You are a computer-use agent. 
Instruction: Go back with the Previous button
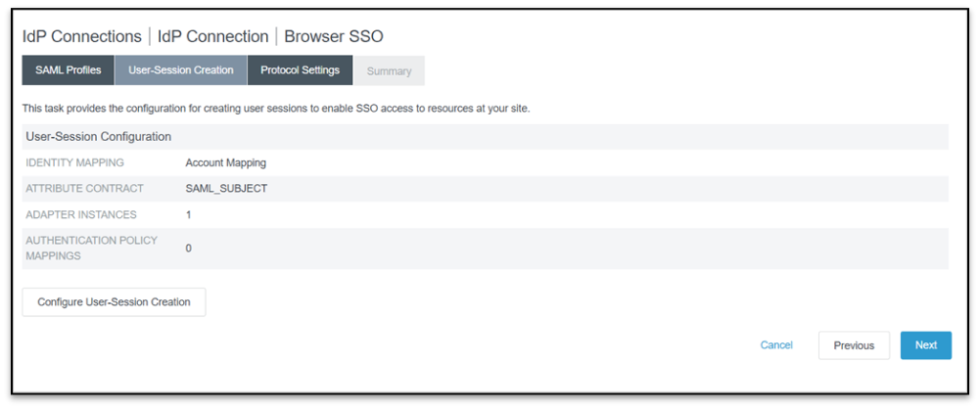pos(854,345)
